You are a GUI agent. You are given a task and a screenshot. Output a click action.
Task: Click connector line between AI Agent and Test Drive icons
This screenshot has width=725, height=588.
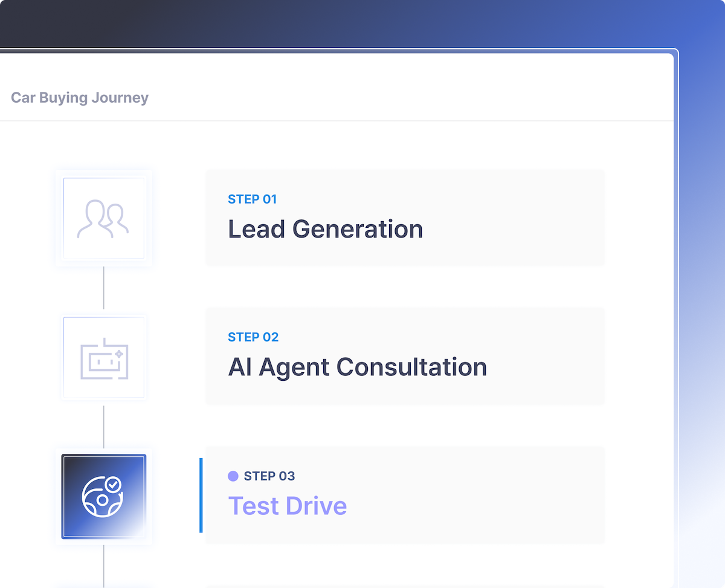point(104,427)
